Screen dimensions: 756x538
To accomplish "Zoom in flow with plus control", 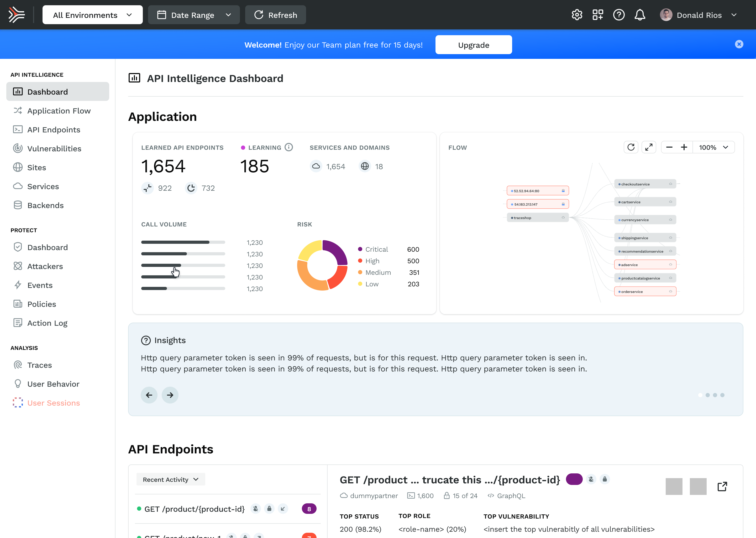I will pyautogui.click(x=684, y=147).
